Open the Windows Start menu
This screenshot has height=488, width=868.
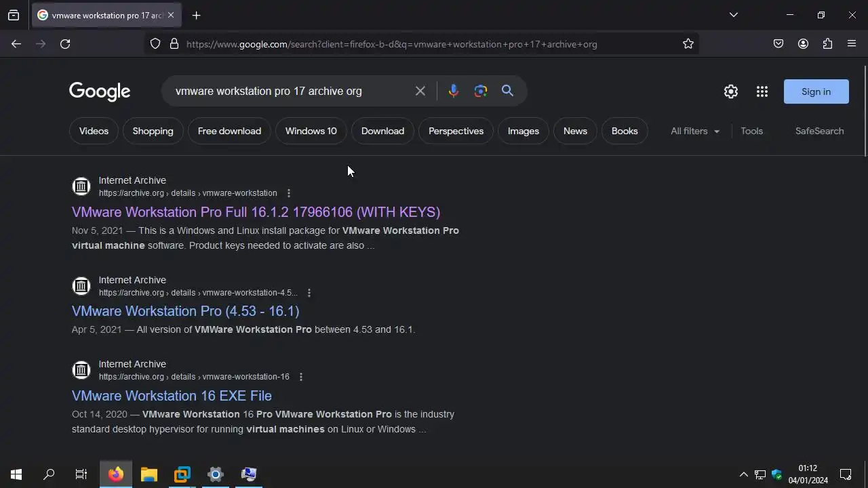point(16,474)
